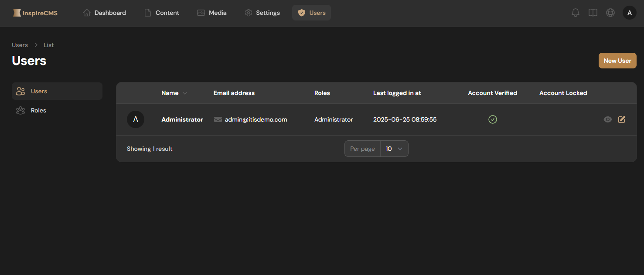The width and height of the screenshot is (644, 275).
Task: Open notifications bell icon
Action: (x=576, y=13)
